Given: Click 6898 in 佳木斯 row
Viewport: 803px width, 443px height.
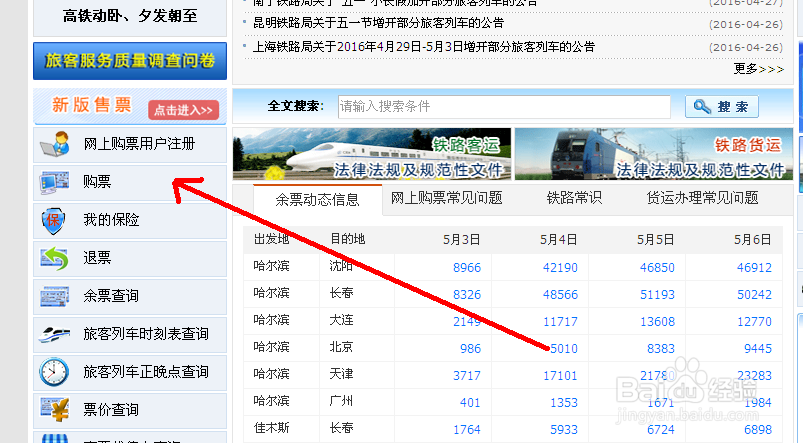Looking at the screenshot, I should pos(758,430).
